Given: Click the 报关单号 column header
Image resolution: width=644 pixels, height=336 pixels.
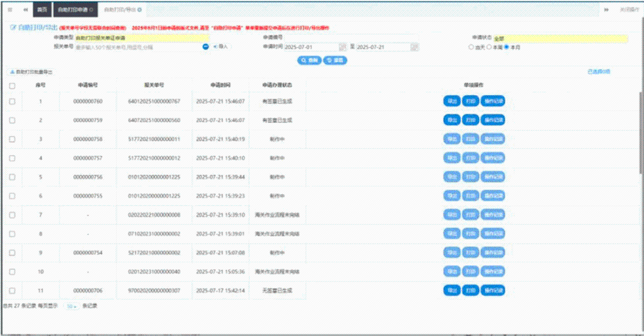Looking at the screenshot, I should point(154,85).
